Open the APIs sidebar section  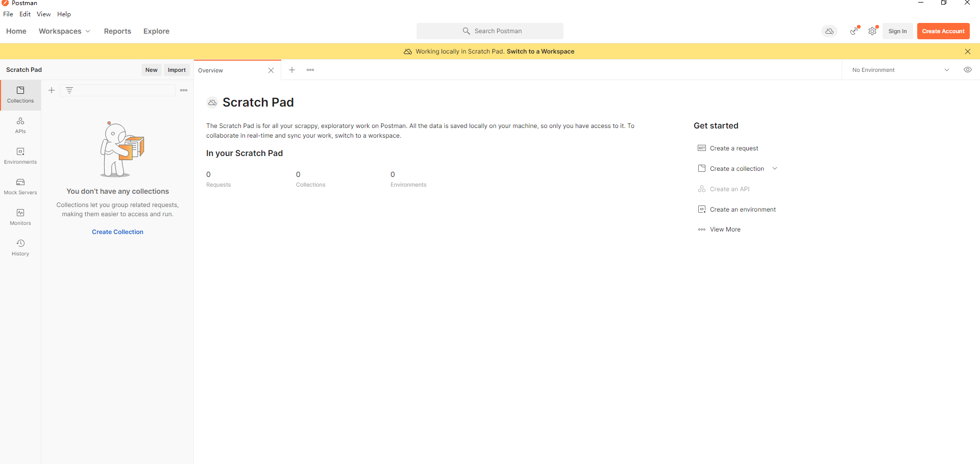pyautogui.click(x=20, y=125)
